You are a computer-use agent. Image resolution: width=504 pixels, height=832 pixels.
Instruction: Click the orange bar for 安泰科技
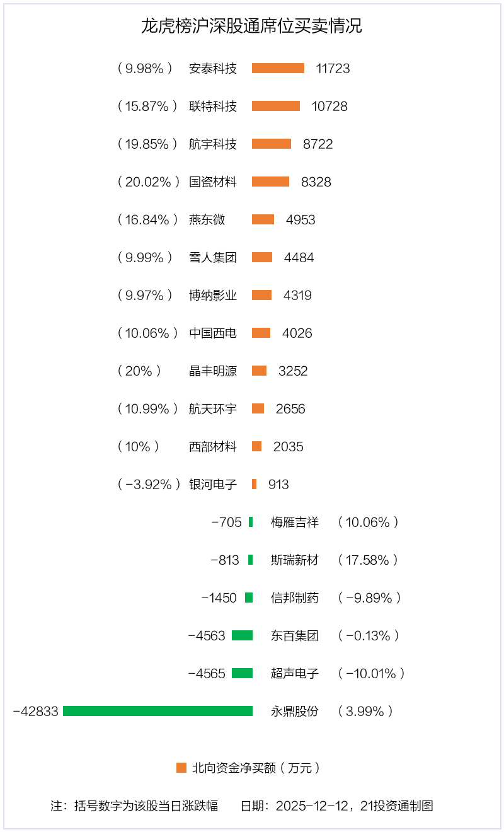click(x=278, y=68)
